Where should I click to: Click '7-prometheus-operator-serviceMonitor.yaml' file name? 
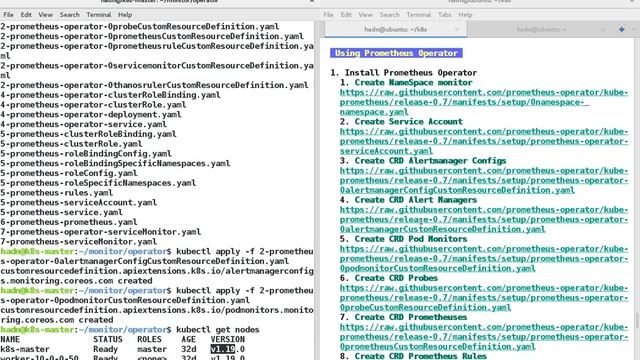pyautogui.click(x=100, y=232)
